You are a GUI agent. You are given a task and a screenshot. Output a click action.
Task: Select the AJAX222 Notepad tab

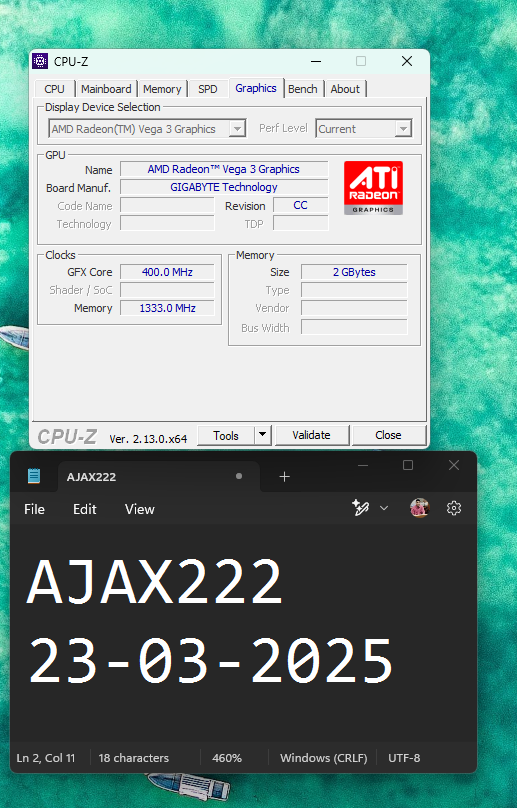coord(159,477)
